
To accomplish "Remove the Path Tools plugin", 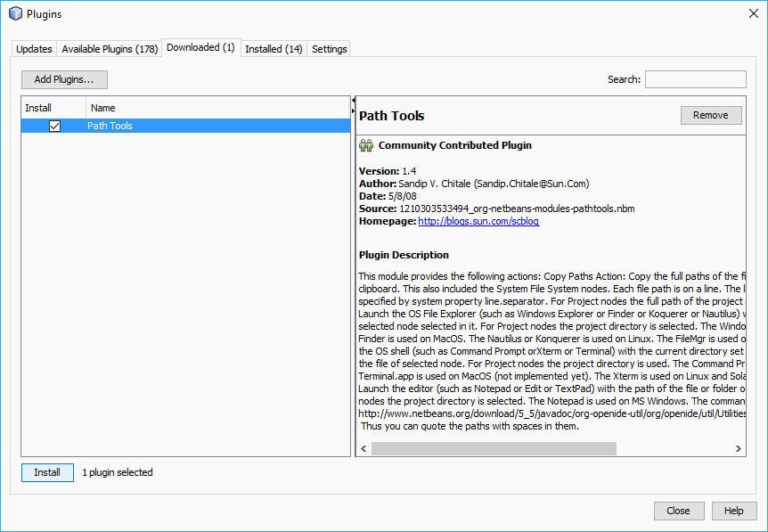I will click(x=710, y=115).
